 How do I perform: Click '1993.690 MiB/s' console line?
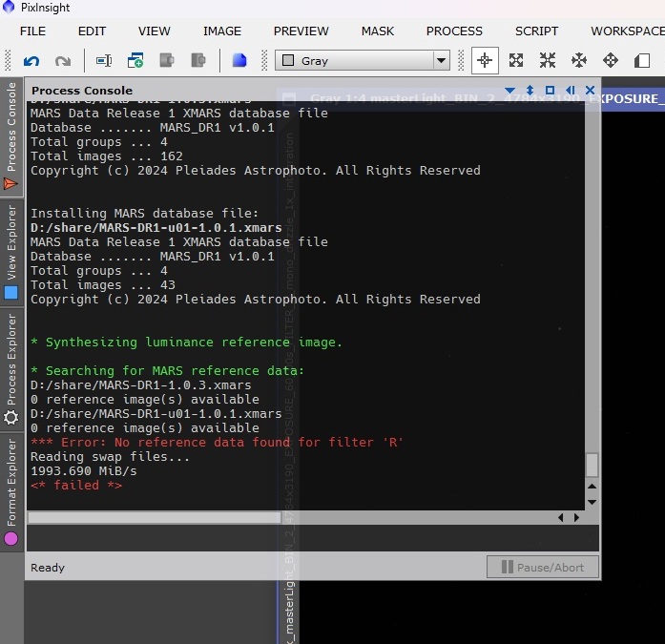84,471
